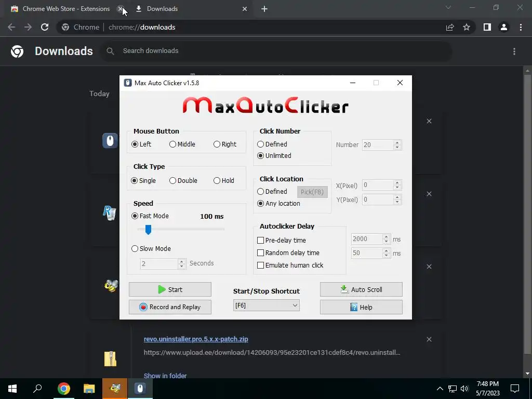Close the Downloads tab
Viewport: 532px width, 399px height.
[x=245, y=9]
